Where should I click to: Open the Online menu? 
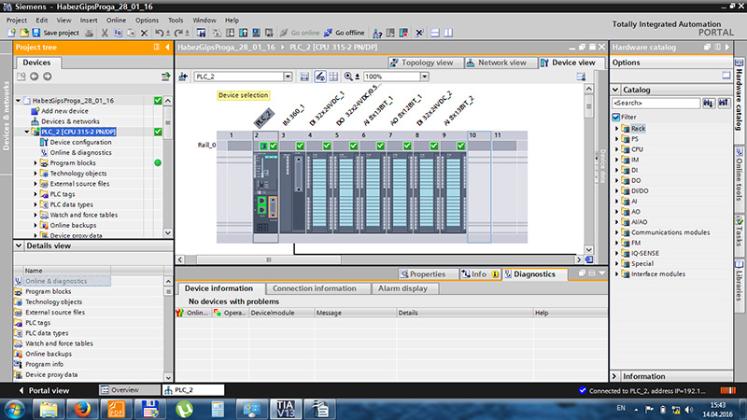pyautogui.click(x=116, y=20)
